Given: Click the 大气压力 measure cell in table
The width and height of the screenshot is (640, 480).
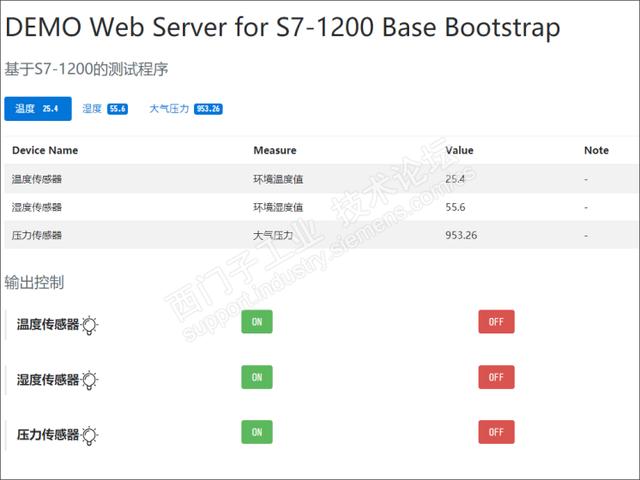Looking at the screenshot, I should click(x=273, y=235).
